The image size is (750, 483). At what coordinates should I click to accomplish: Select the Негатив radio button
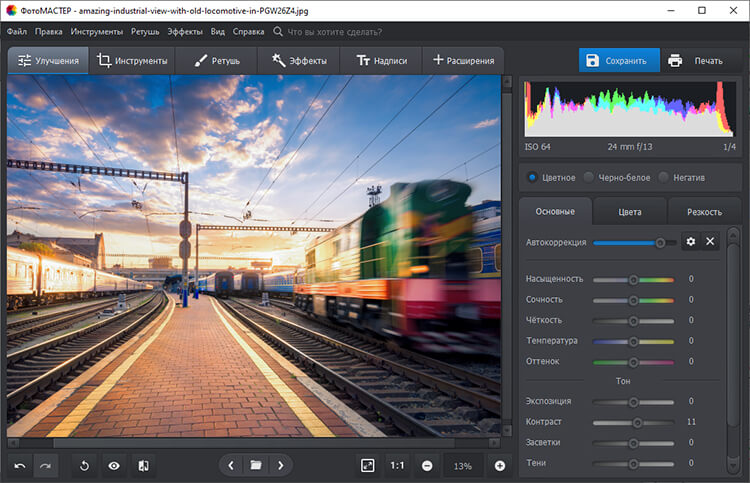click(664, 178)
